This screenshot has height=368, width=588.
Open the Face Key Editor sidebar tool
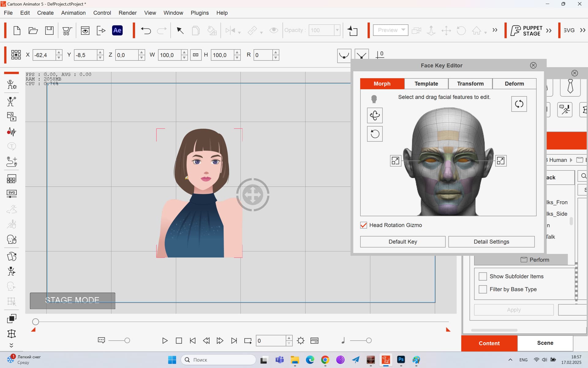12,240
